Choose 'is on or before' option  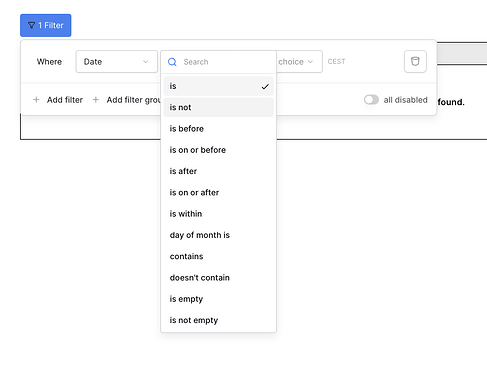click(x=218, y=150)
